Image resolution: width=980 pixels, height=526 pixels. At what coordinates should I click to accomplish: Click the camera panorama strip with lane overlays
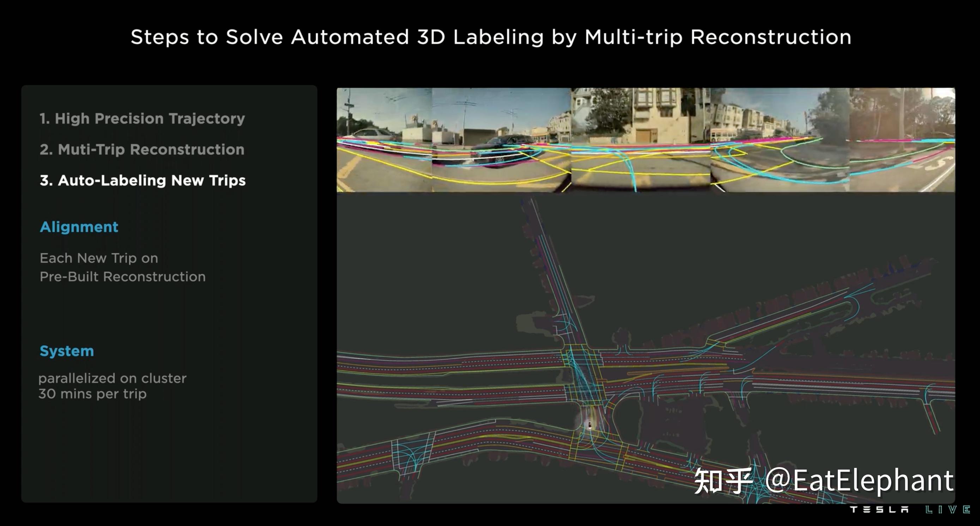point(646,140)
